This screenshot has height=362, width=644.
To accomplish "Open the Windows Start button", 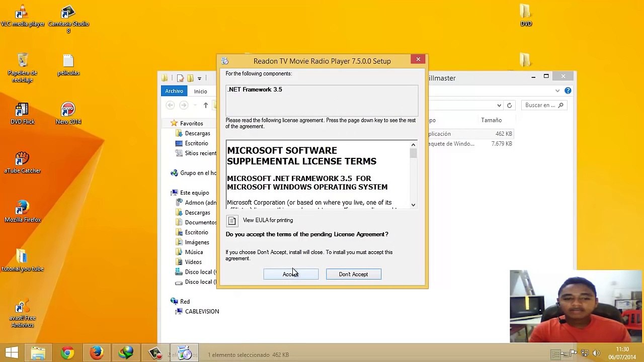I will 12,353.
